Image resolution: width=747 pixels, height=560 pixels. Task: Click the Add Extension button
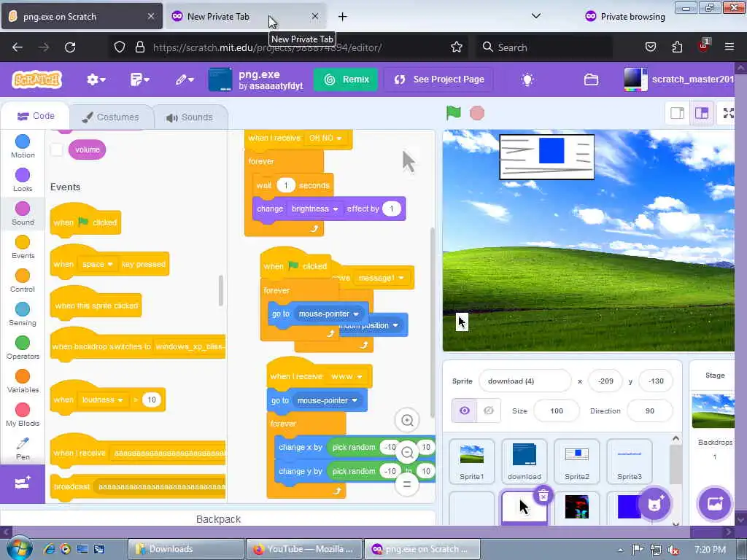[23, 484]
